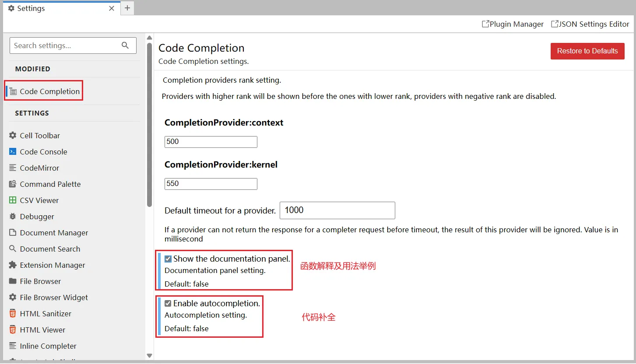Click the Extension Manager puzzle icon
The image size is (636, 364).
pyautogui.click(x=13, y=265)
